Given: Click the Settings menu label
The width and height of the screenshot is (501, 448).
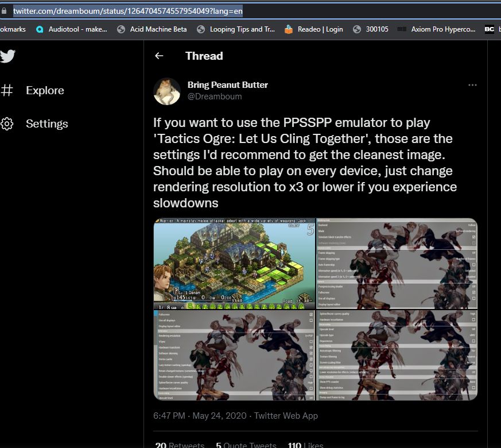Looking at the screenshot, I should pyautogui.click(x=47, y=123).
